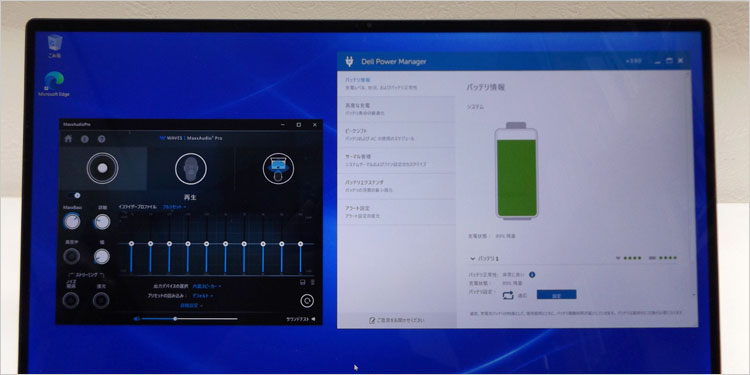Click the 詳細 details knob

tap(101, 221)
